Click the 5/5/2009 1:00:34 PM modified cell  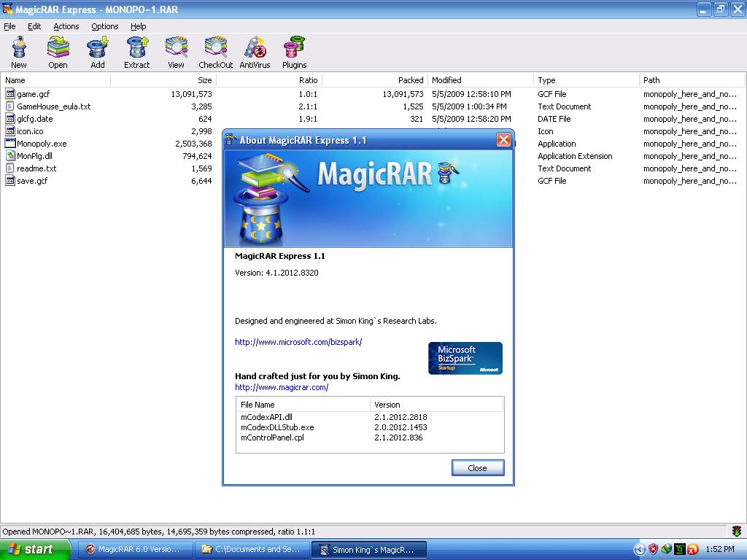[x=469, y=106]
